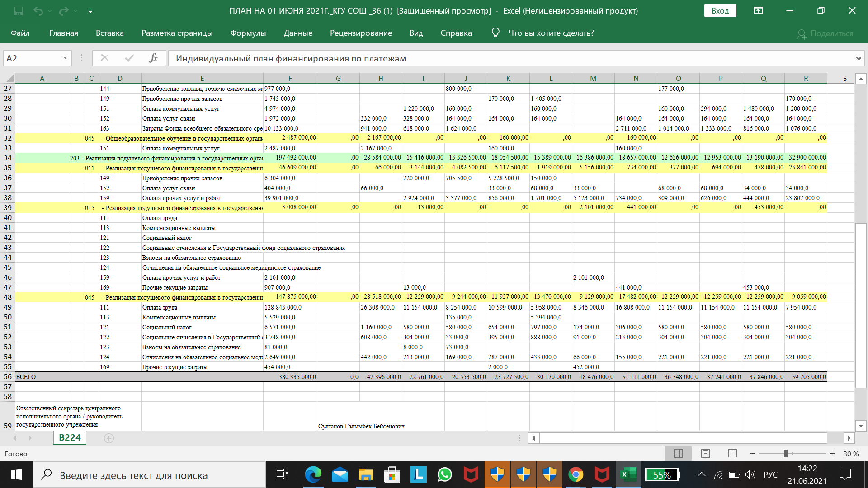The image size is (868, 488).
Task: Open the Файл menu
Action: [20, 33]
